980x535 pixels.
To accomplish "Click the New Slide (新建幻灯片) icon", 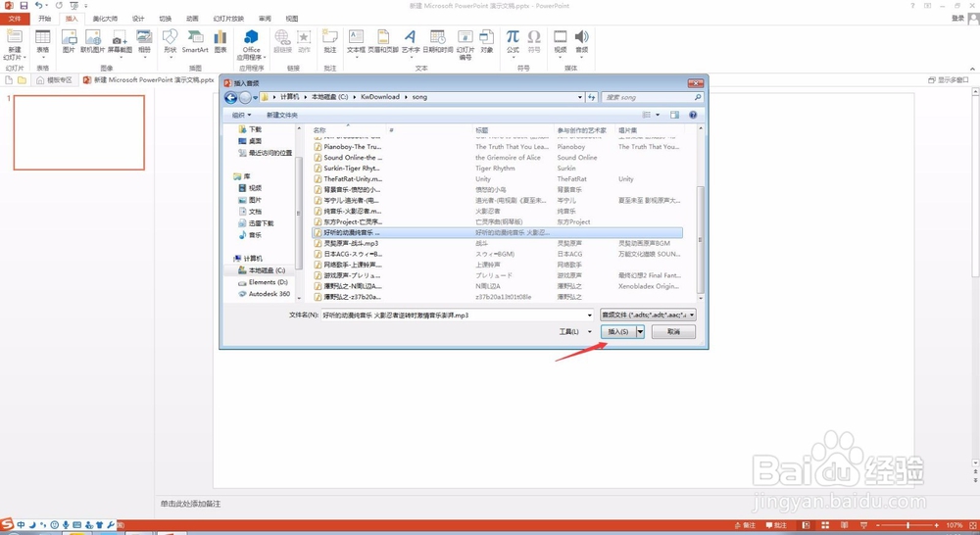I will point(15,44).
